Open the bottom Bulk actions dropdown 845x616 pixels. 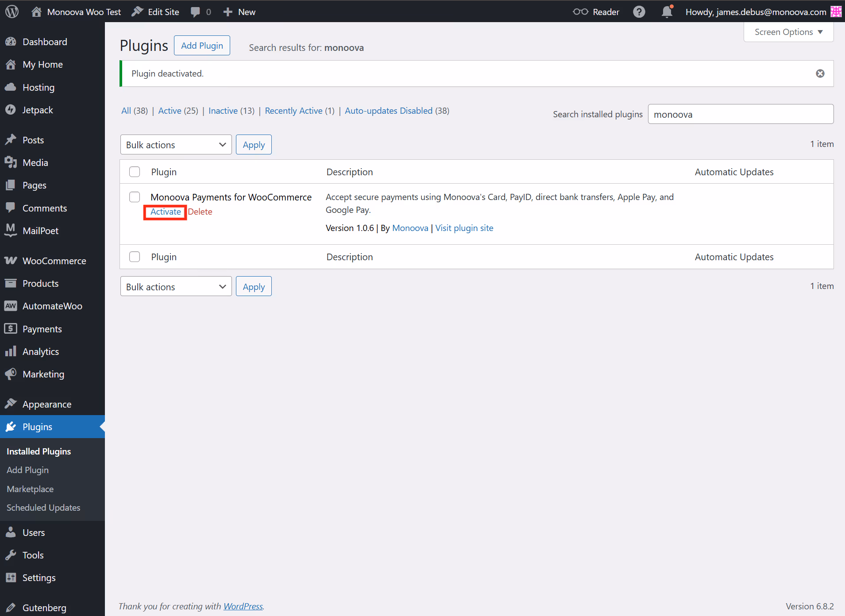(x=176, y=287)
